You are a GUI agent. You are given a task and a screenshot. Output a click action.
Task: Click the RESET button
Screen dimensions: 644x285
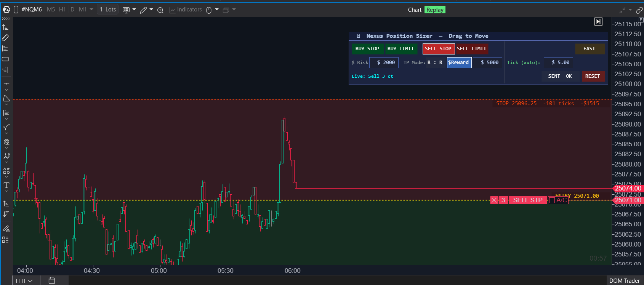(x=593, y=76)
